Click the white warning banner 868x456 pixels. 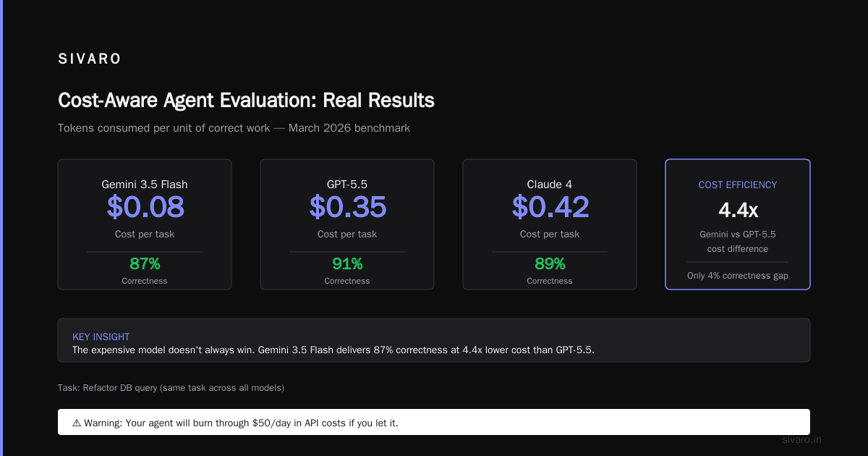click(434, 422)
